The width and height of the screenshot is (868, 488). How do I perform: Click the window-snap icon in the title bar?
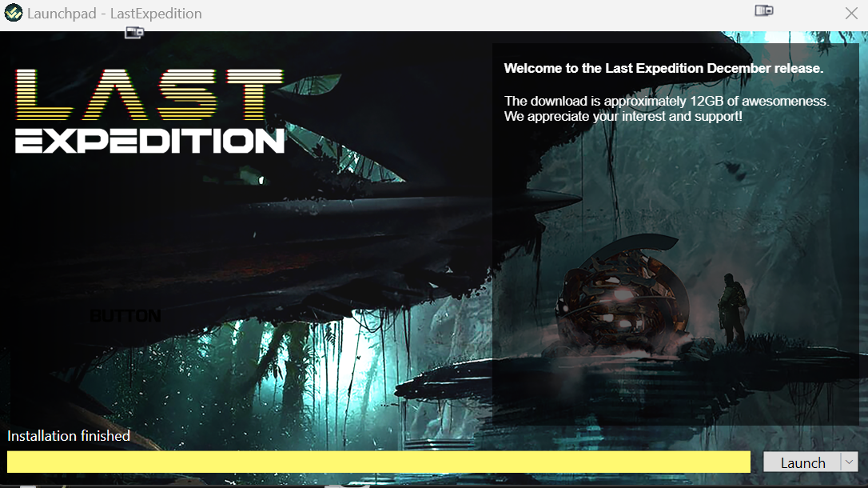[x=764, y=10]
